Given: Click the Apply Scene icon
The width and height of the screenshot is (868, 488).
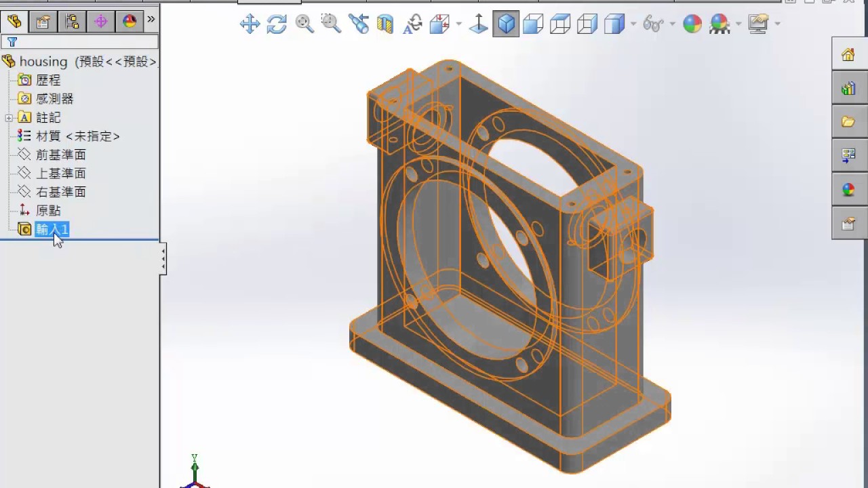Looking at the screenshot, I should (x=719, y=25).
